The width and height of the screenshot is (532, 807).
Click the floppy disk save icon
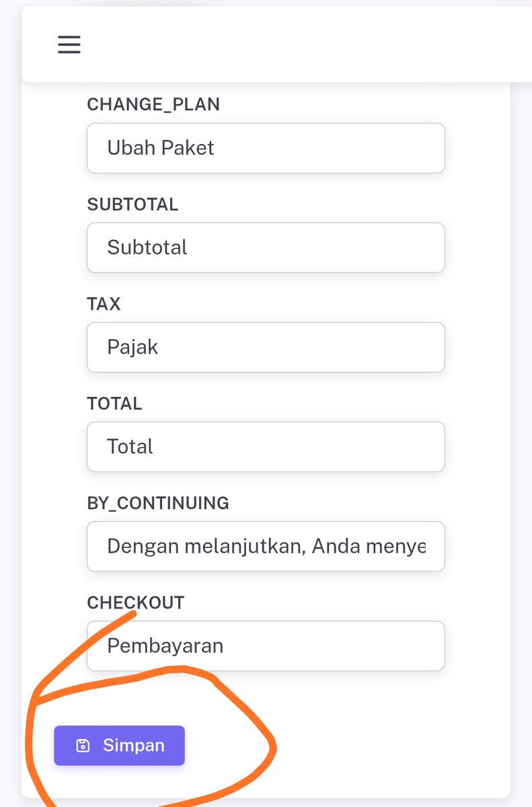pos(83,745)
